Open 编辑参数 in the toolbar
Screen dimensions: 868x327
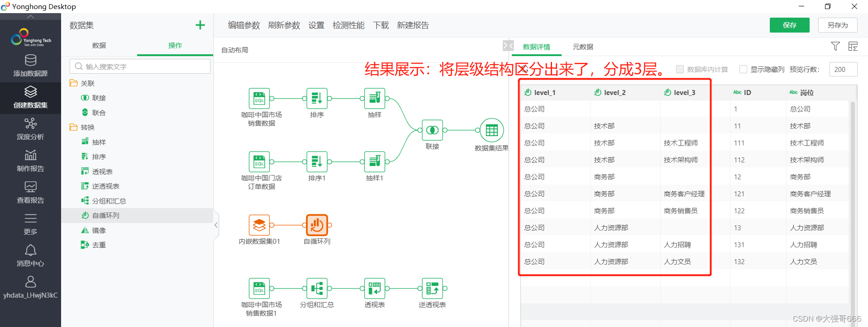coord(244,25)
